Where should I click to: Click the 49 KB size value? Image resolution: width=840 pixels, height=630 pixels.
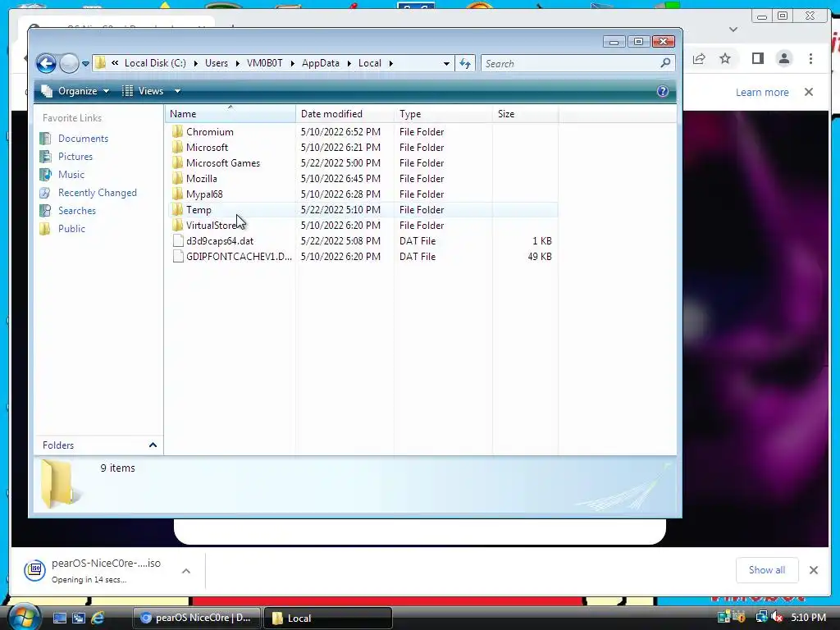point(540,257)
